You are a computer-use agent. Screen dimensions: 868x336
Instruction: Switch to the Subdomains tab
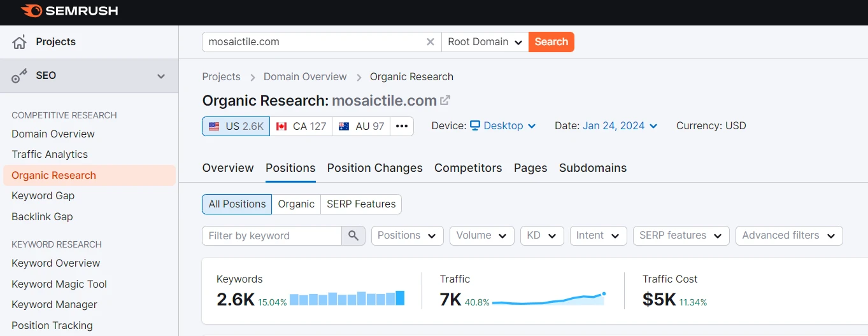[593, 168]
